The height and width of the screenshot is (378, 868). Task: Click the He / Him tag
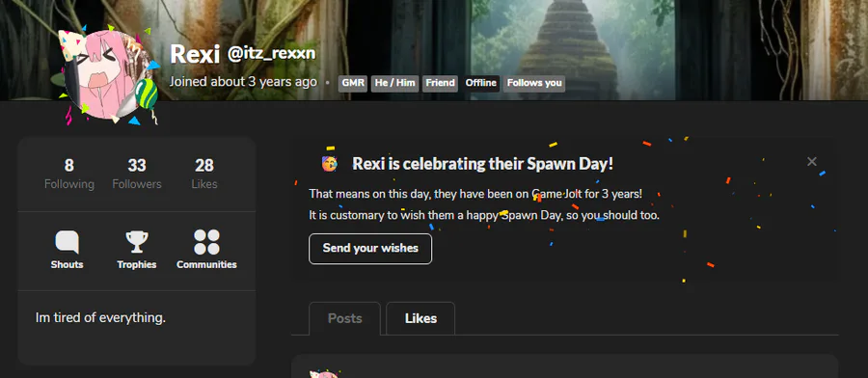(394, 83)
